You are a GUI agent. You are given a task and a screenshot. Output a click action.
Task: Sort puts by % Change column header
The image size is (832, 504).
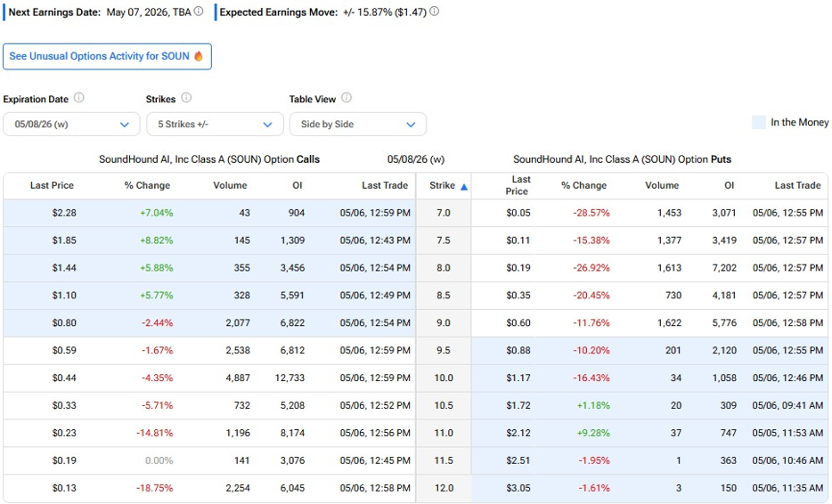click(x=583, y=185)
